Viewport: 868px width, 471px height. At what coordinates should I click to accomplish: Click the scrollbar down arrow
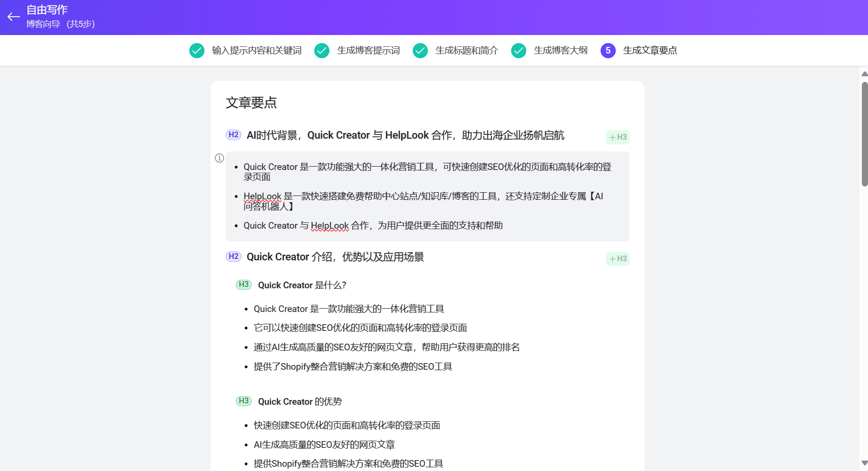click(x=865, y=463)
